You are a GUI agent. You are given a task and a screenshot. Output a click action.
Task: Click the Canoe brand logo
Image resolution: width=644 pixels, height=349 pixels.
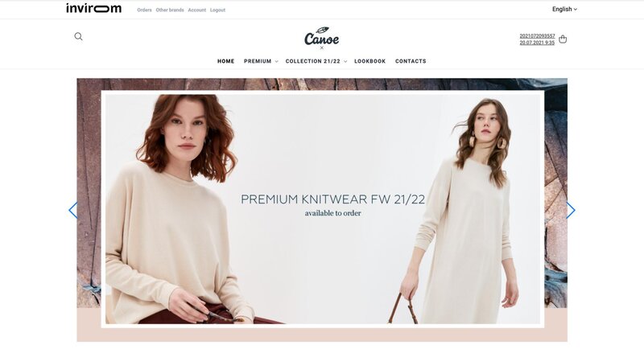[x=321, y=38]
